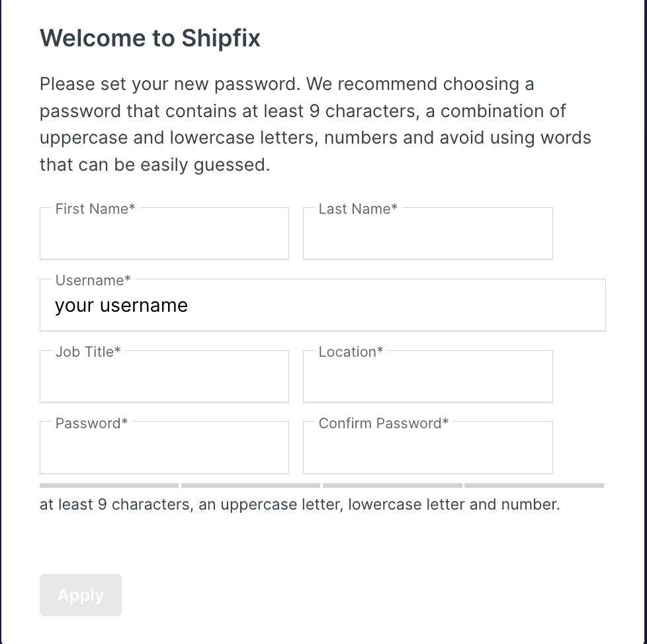Click the 'Confirm Password*' floating label

coord(384,424)
